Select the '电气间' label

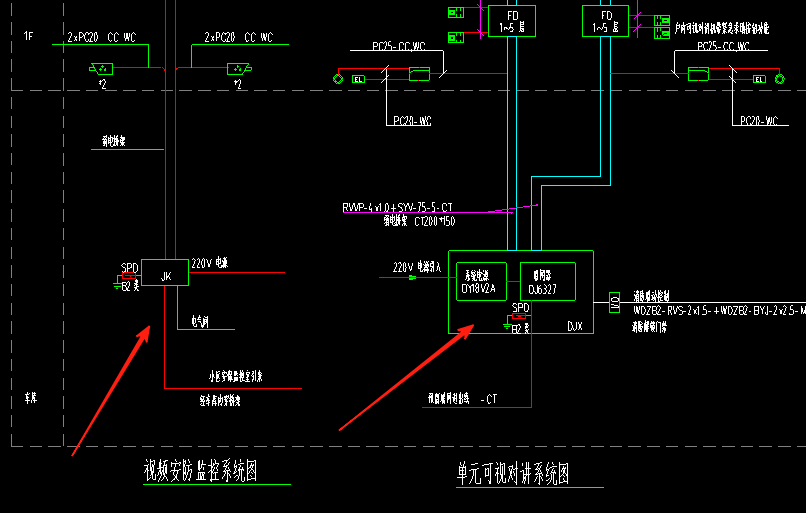pos(200,322)
